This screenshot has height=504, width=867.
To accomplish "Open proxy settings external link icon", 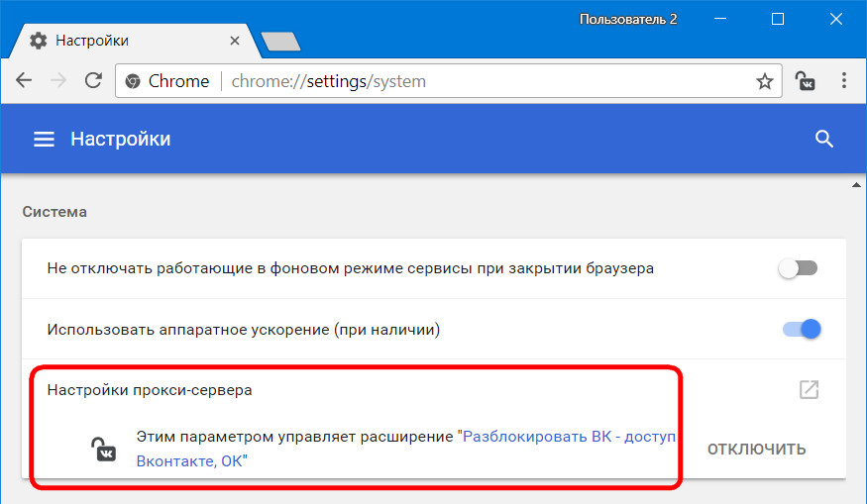I will [809, 389].
